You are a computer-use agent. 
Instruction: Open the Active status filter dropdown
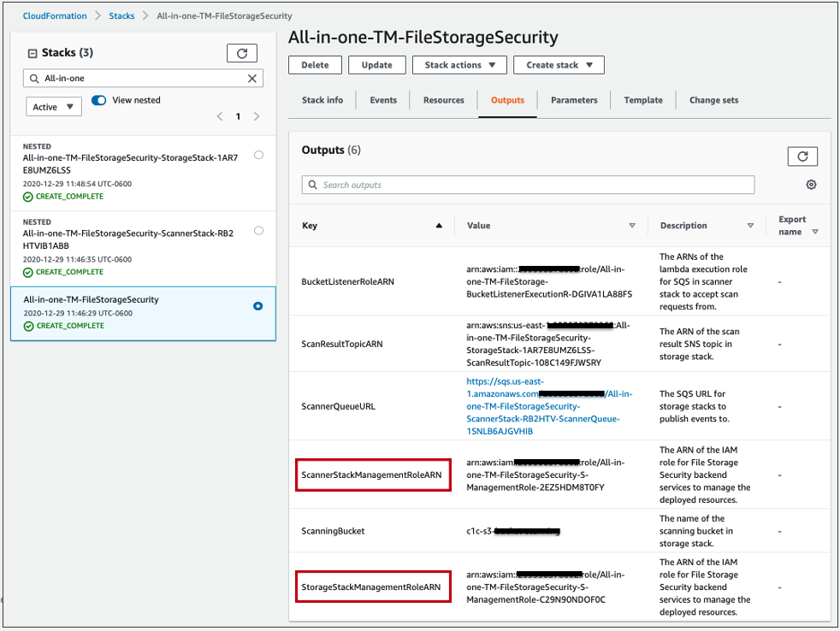pyautogui.click(x=54, y=107)
